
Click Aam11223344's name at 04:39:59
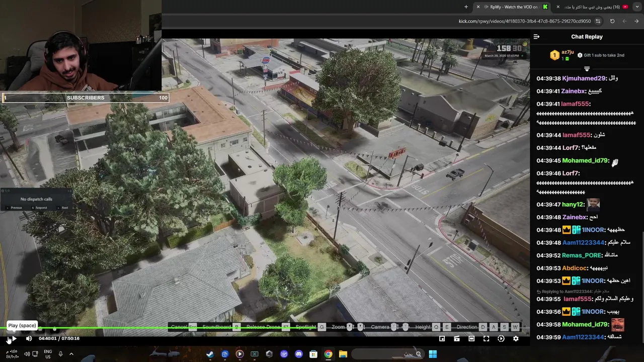(584, 337)
